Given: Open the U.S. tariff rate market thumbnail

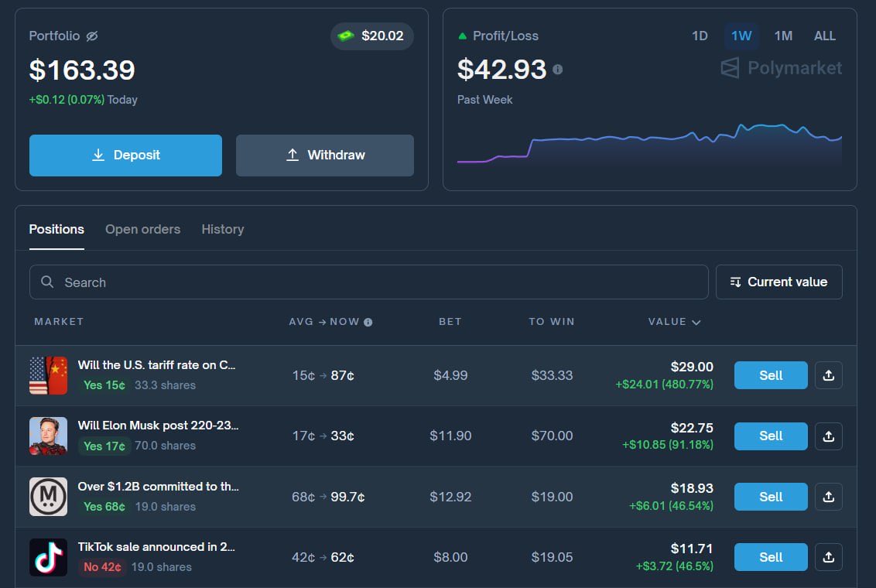Looking at the screenshot, I should [x=49, y=375].
